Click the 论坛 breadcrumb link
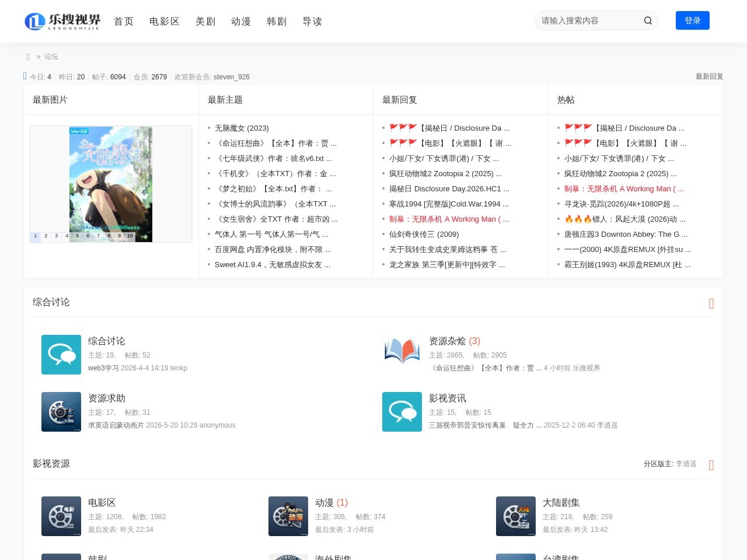Screen dimensions: 747x560 tap(51, 57)
